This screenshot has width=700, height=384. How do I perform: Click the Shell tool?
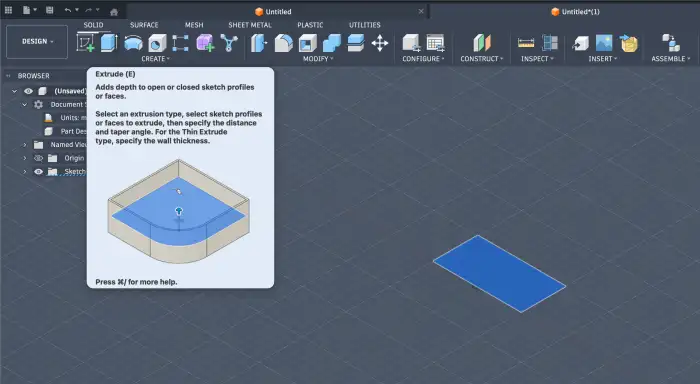point(308,43)
